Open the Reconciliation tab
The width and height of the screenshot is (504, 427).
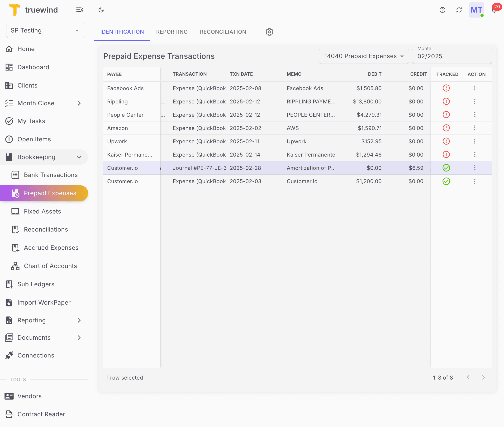[x=223, y=32]
